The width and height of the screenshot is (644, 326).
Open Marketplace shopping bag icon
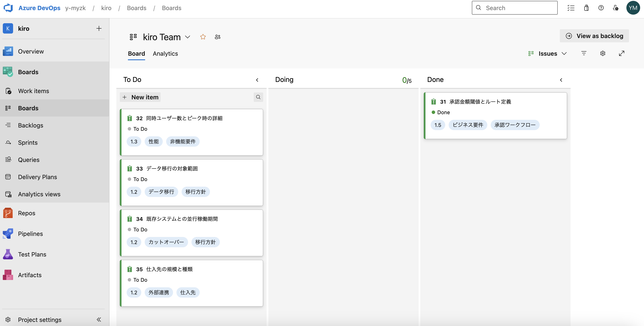pos(586,8)
